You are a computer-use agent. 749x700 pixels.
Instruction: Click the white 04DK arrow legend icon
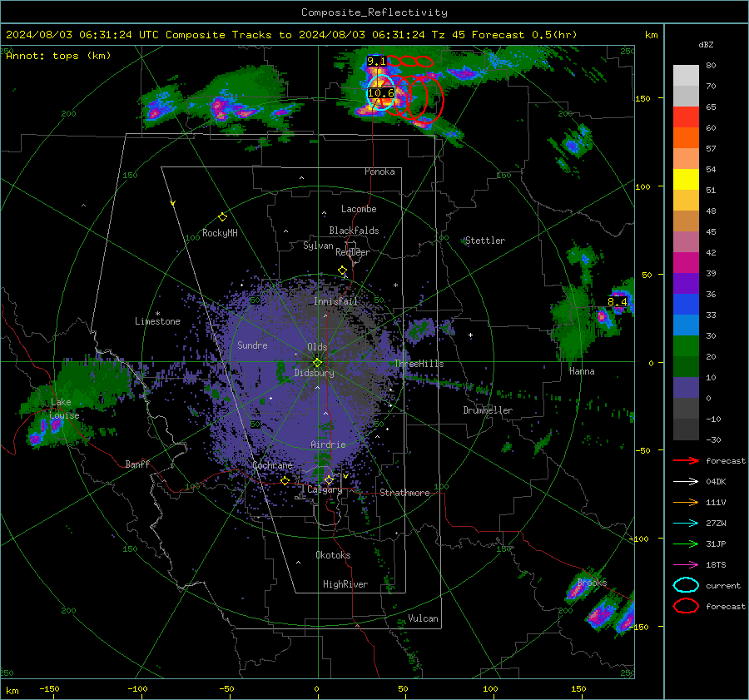click(x=686, y=481)
